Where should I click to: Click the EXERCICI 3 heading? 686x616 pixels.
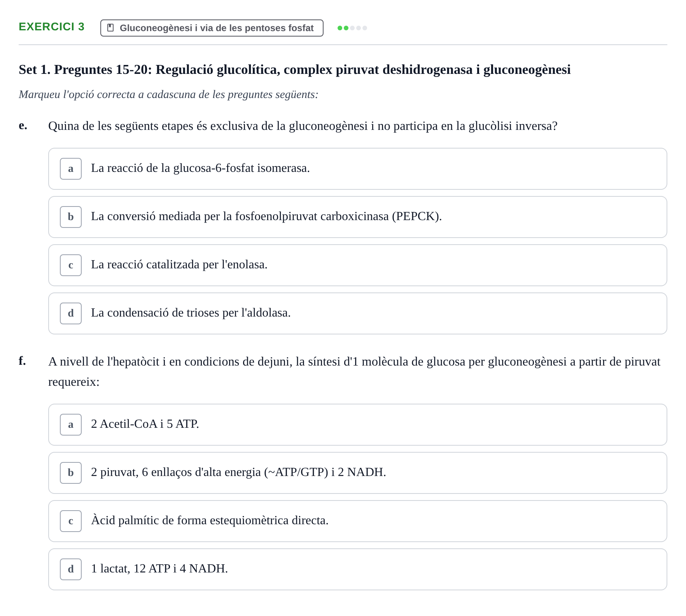click(51, 27)
